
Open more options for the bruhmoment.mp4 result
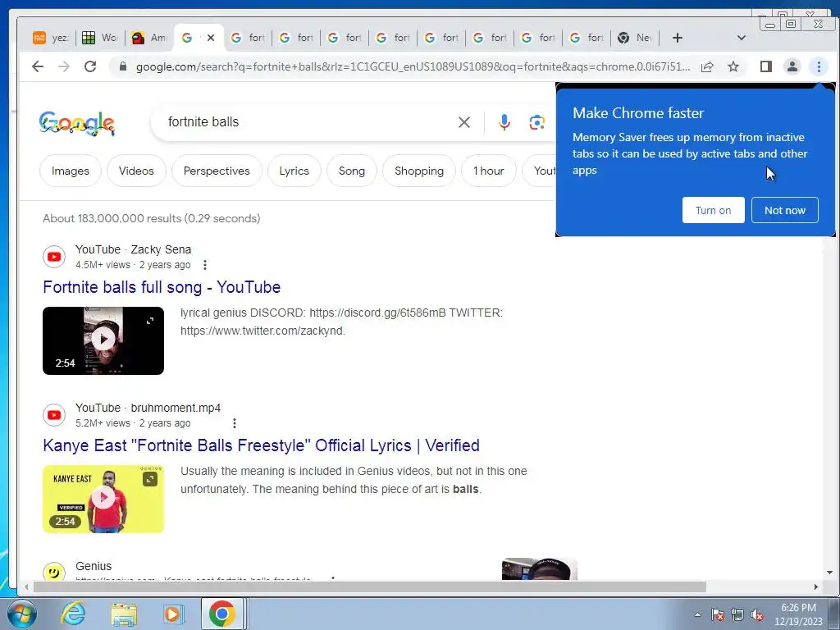pos(234,423)
